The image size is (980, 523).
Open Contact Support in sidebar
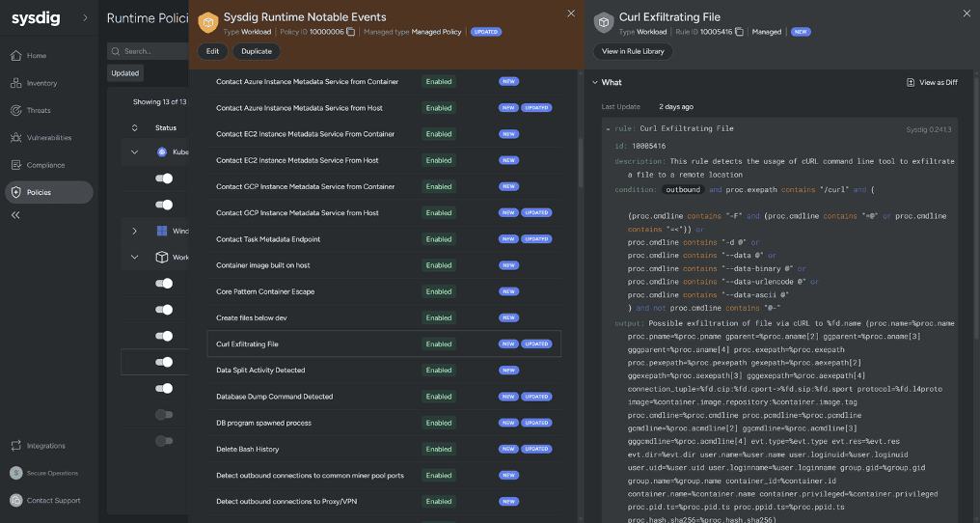click(x=53, y=501)
